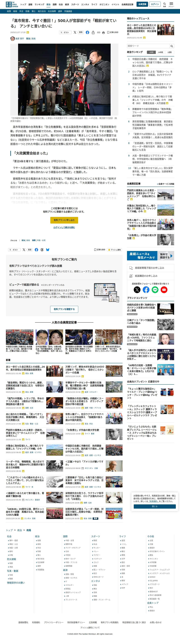The width and height of the screenshot is (180, 644).
Task: Submit search with the search box magnifier
Action: (171, 46)
